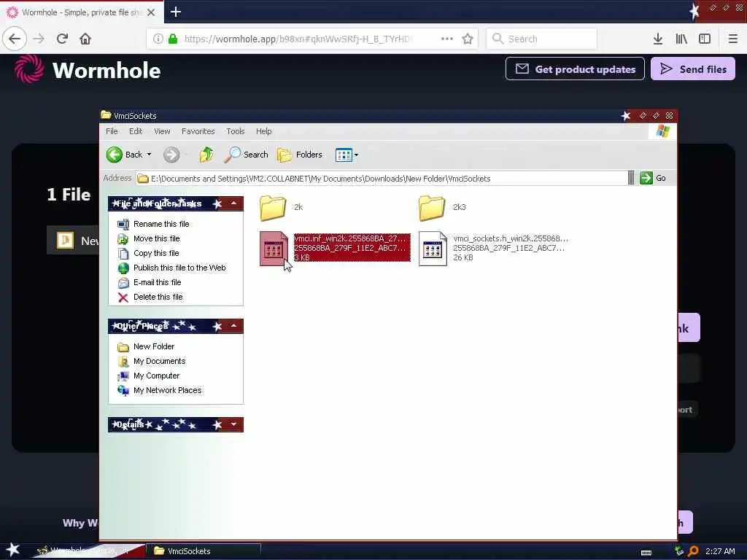Reload the Wormhole page
Viewport: 747px width, 560px height.
(x=62, y=39)
